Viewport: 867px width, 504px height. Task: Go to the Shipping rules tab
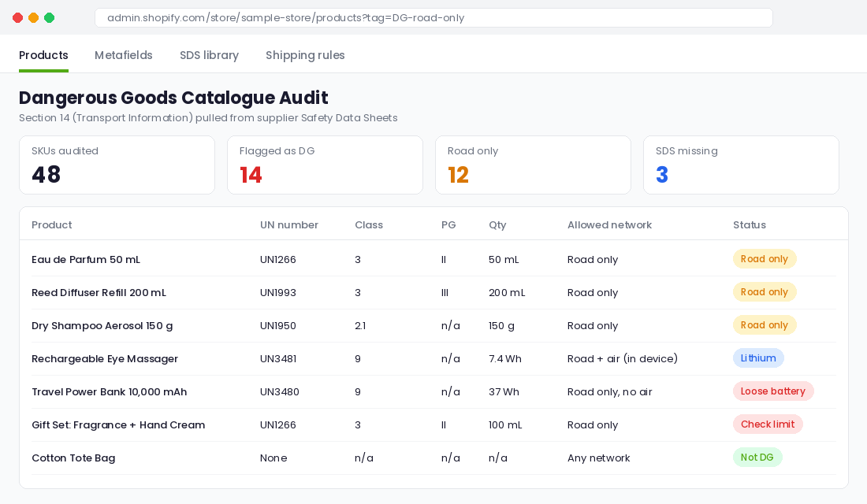tap(305, 55)
